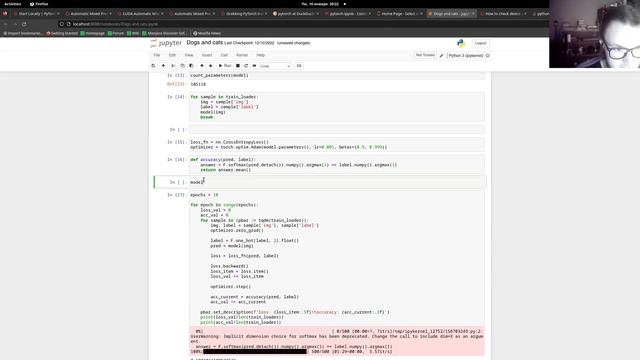Copy selected cells icon
The height and width of the screenshot is (360, 640).
pos(182,66)
